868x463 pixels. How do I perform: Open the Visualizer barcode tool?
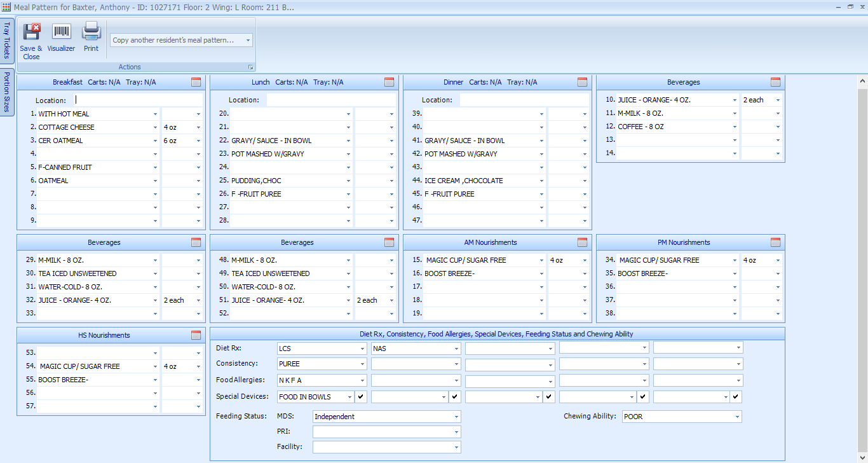click(x=61, y=32)
